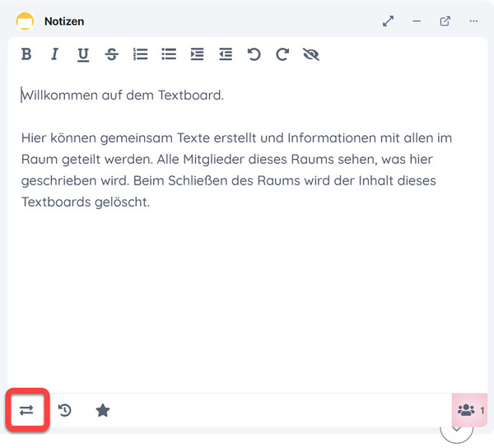The height and width of the screenshot is (448, 494).
Task: Click the circular chevron-down button
Action: [x=456, y=434]
